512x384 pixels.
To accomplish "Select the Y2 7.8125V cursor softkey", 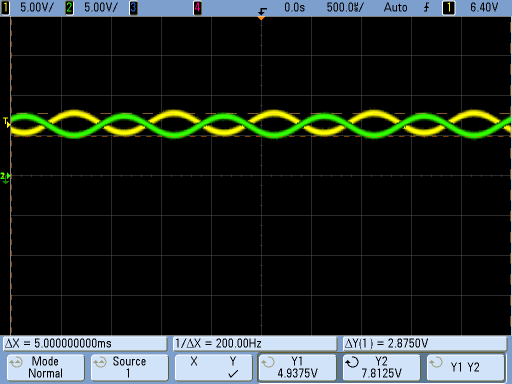I will point(382,367).
